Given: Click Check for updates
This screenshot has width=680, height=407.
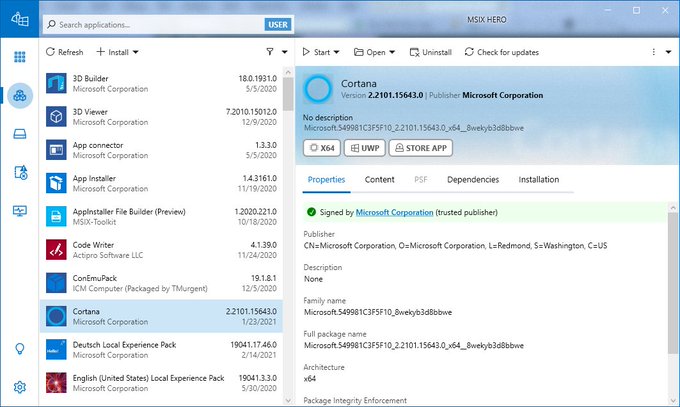Looking at the screenshot, I should tap(501, 52).
